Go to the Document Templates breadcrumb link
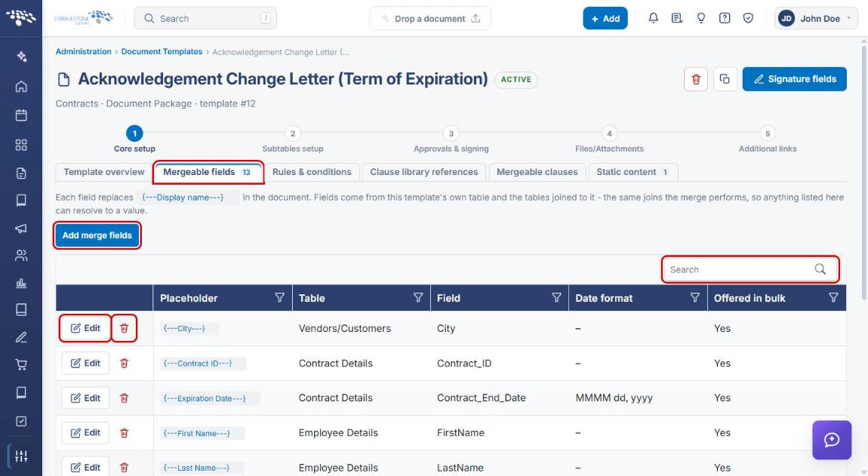 point(162,51)
